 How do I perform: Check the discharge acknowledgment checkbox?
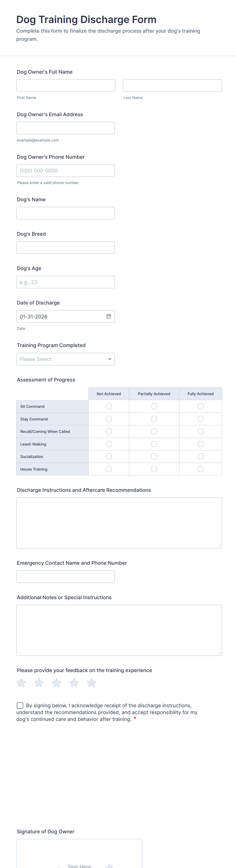click(20, 705)
